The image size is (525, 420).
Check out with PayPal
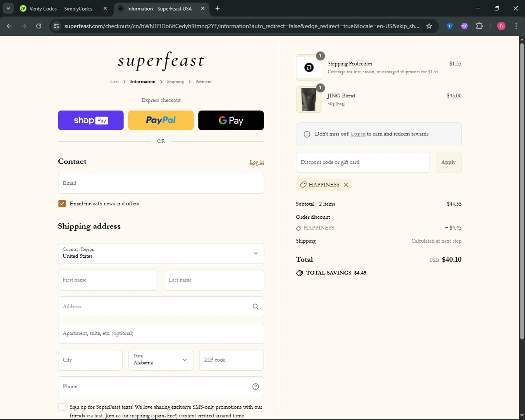161,120
